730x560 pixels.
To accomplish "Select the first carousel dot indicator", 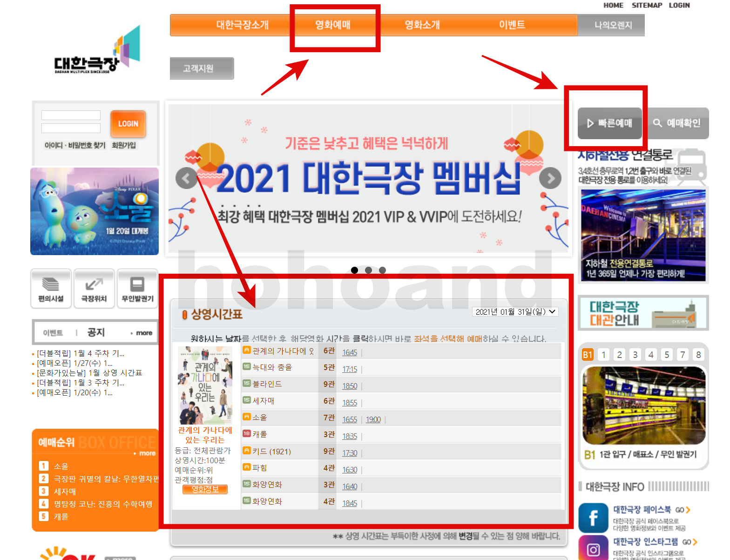I will [354, 270].
